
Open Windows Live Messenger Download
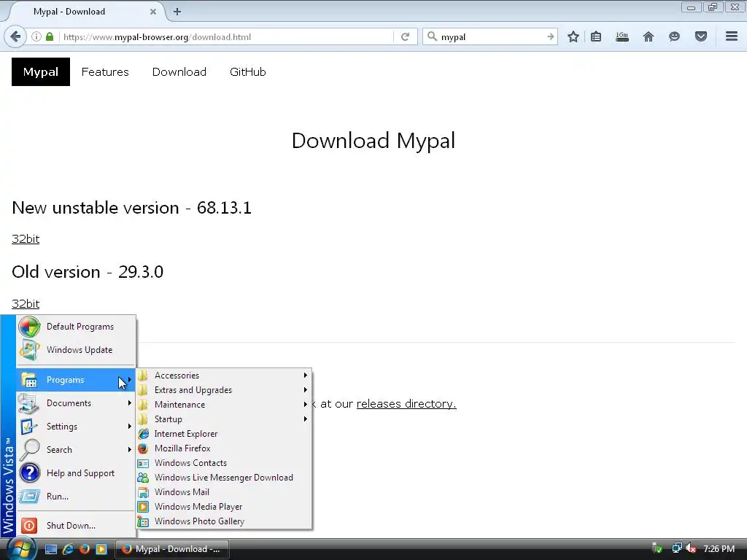pyautogui.click(x=223, y=478)
